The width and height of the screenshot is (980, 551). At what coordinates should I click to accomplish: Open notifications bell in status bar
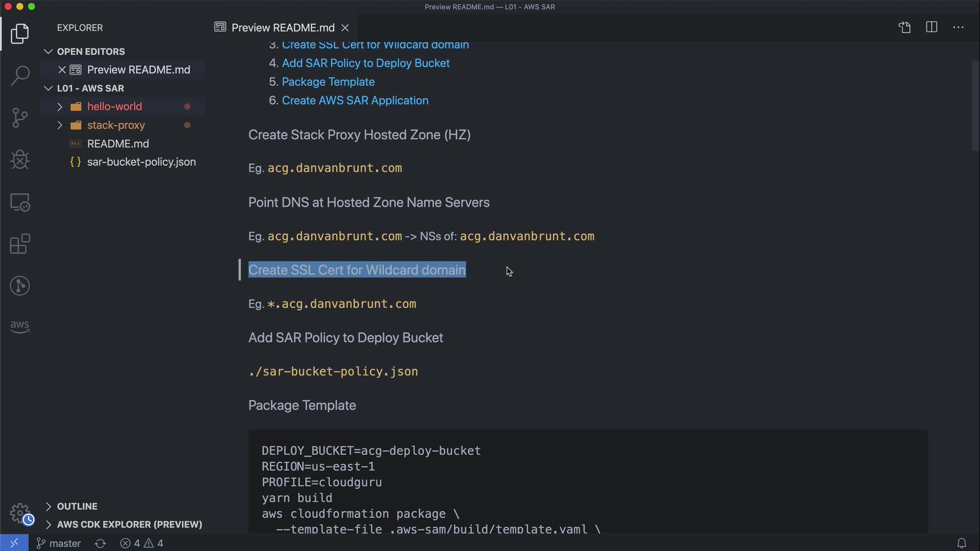coord(961,543)
